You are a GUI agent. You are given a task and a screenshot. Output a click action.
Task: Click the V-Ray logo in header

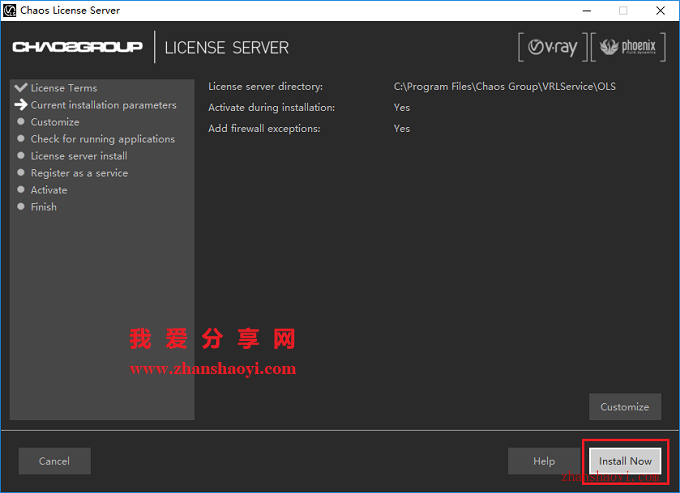(x=552, y=47)
